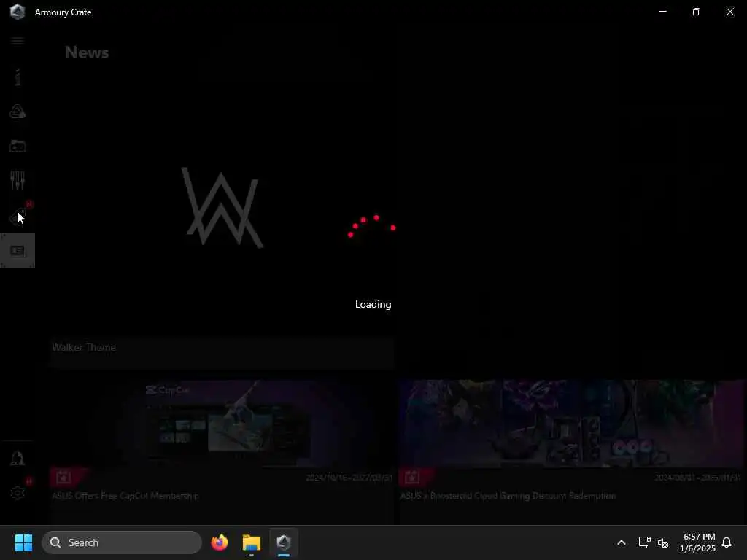Click the event icon on CapCut card
Viewport: 747px width, 560px height.
64,477
